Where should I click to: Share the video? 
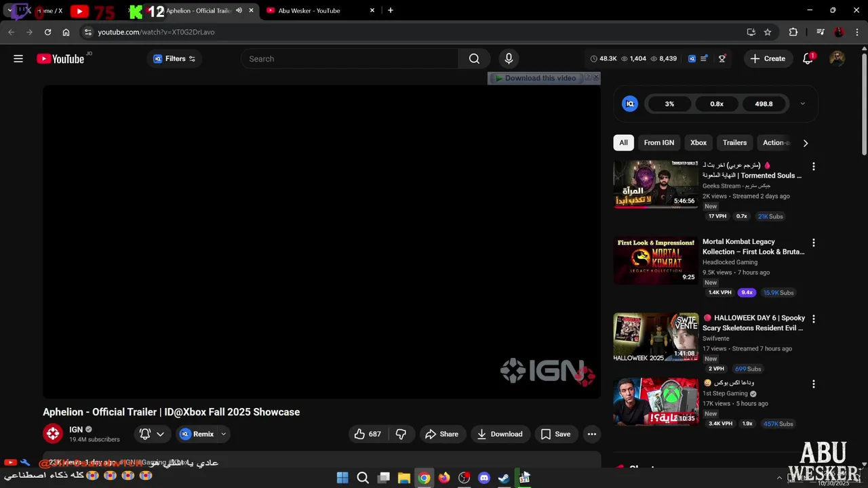[x=441, y=434]
